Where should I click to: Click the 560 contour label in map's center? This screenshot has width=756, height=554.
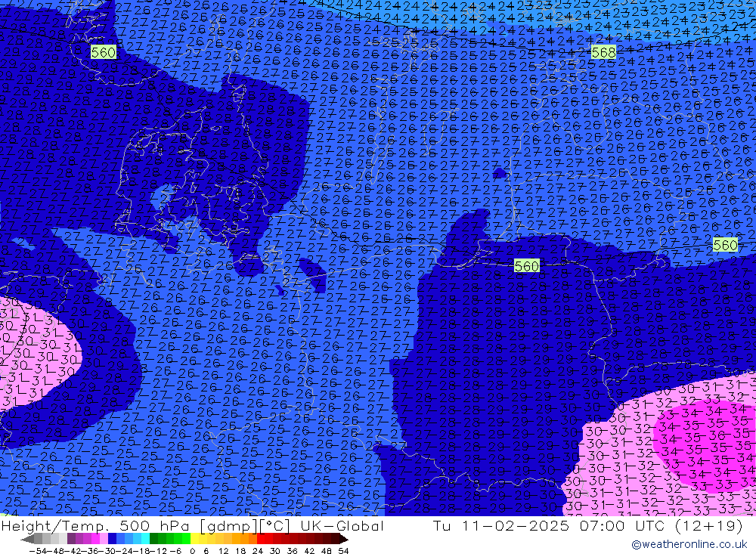click(x=526, y=266)
